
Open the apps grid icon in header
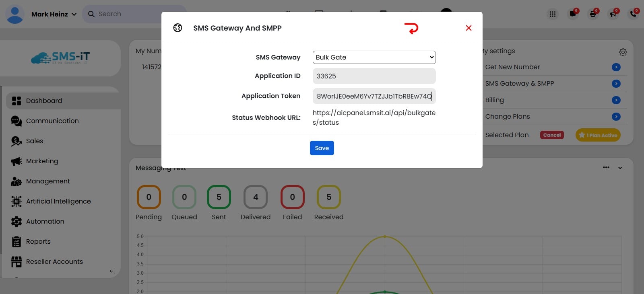[x=553, y=14]
